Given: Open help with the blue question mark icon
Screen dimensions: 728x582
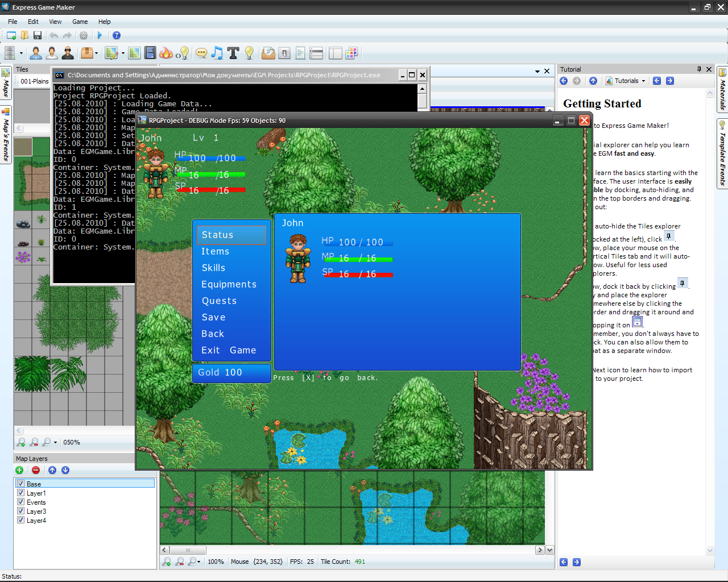Looking at the screenshot, I should pyautogui.click(x=117, y=35).
